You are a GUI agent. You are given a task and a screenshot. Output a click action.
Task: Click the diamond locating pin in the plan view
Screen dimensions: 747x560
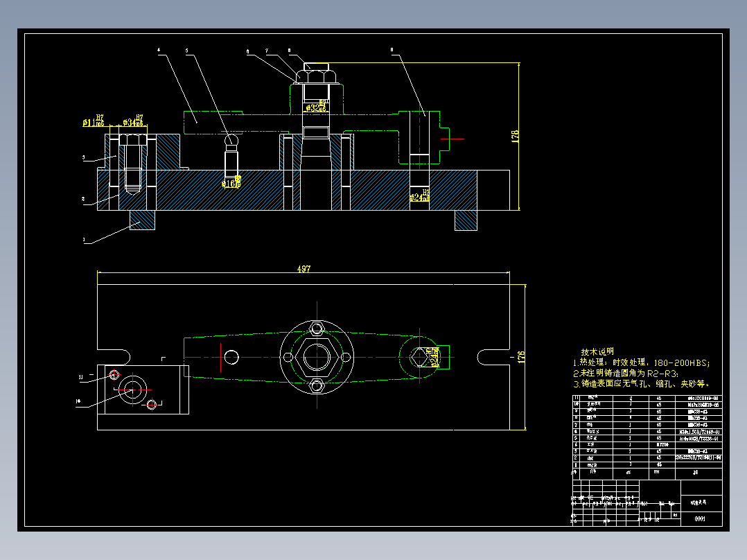[x=419, y=357]
